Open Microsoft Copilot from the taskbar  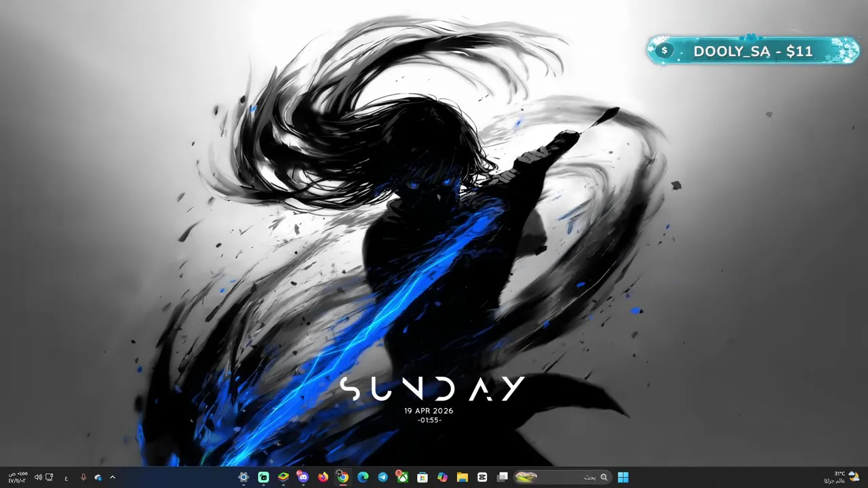pyautogui.click(x=442, y=477)
